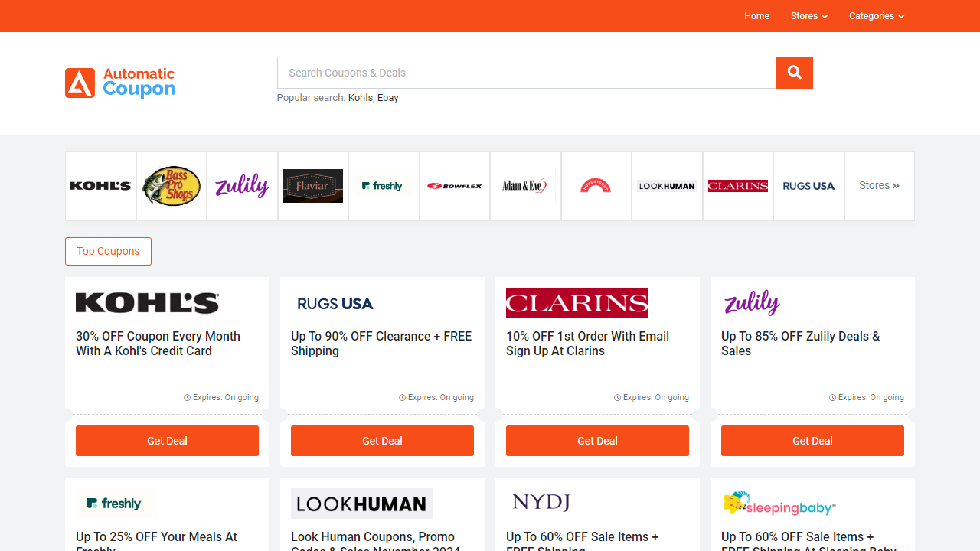Expand the Stores dropdown in the navbar

pyautogui.click(x=808, y=16)
